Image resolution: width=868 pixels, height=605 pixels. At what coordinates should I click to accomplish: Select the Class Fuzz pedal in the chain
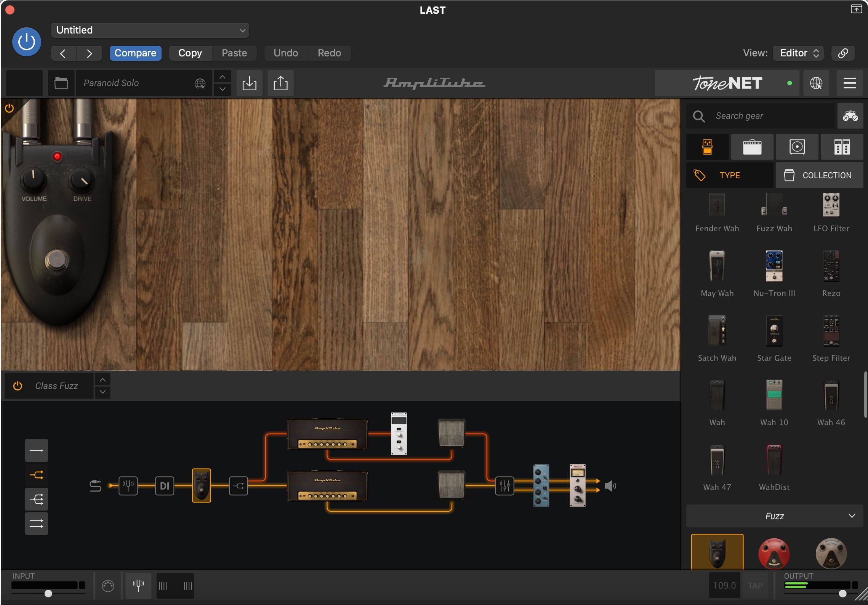tap(202, 486)
